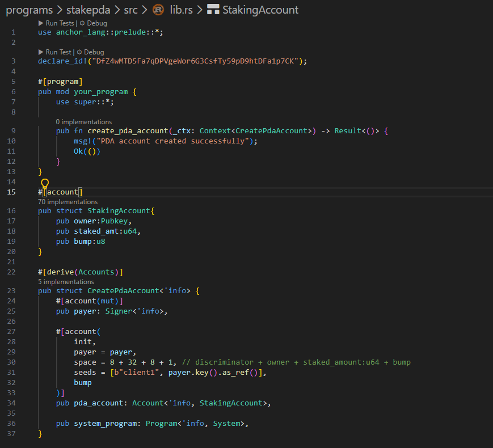Click '#[account(mut)]' attribute
Viewport: 493px width, 448px height.
pyautogui.click(x=90, y=301)
